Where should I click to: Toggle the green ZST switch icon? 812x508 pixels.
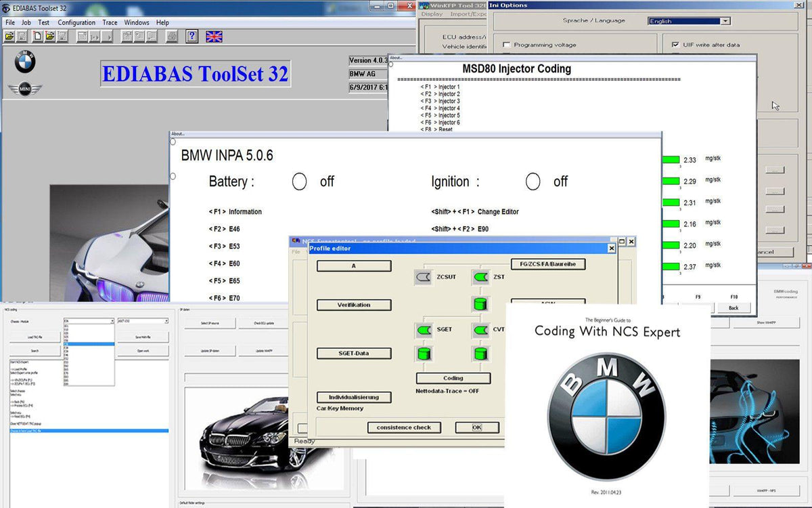(x=480, y=277)
